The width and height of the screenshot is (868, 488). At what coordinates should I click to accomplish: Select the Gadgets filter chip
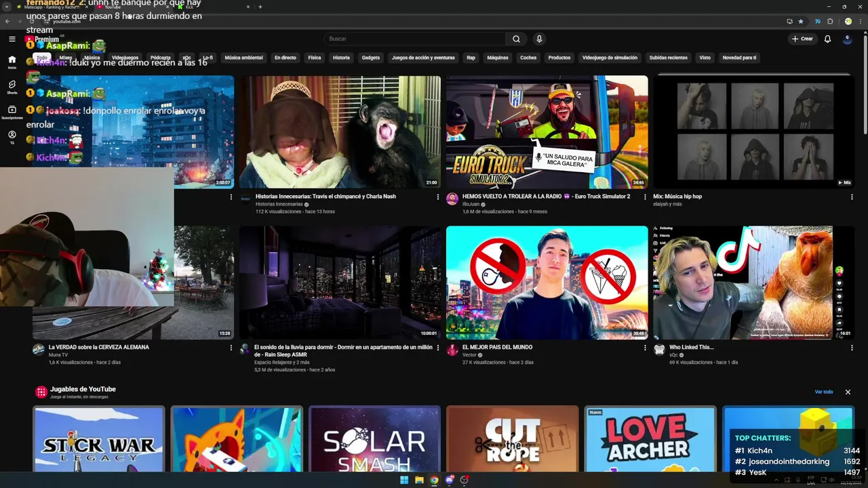tap(371, 58)
